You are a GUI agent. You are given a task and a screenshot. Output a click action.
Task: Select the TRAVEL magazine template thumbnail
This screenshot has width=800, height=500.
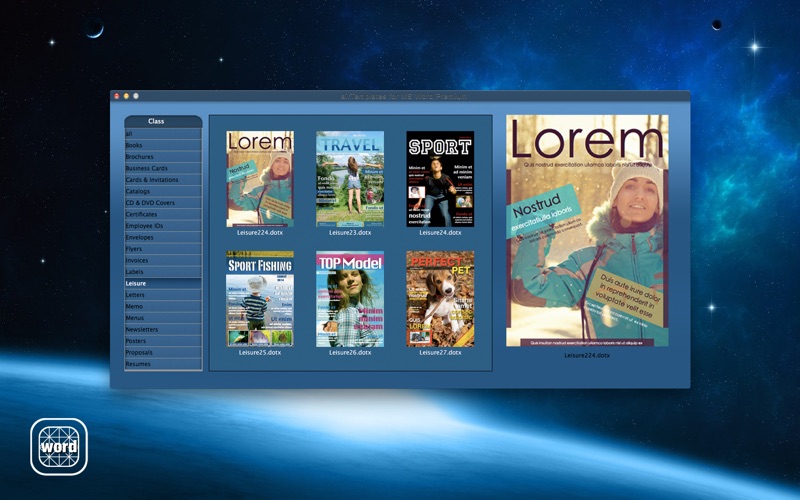[x=350, y=179]
